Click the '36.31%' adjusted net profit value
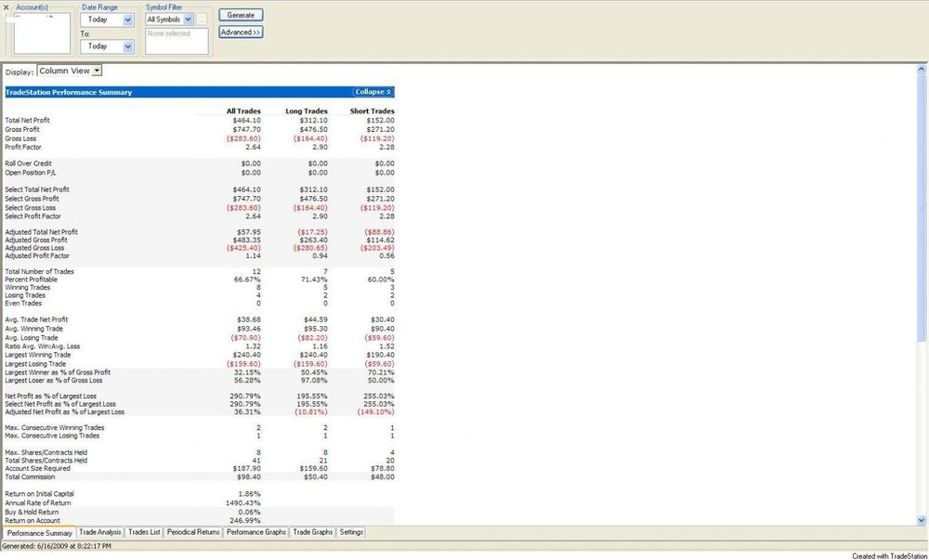Image resolution: width=929 pixels, height=560 pixels. click(x=247, y=412)
